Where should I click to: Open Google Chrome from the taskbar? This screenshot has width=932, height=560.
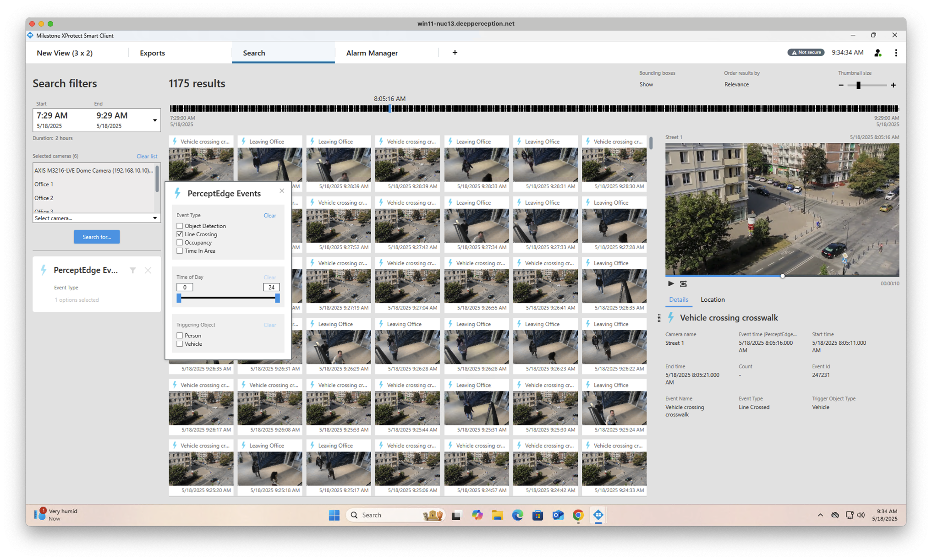pyautogui.click(x=578, y=515)
